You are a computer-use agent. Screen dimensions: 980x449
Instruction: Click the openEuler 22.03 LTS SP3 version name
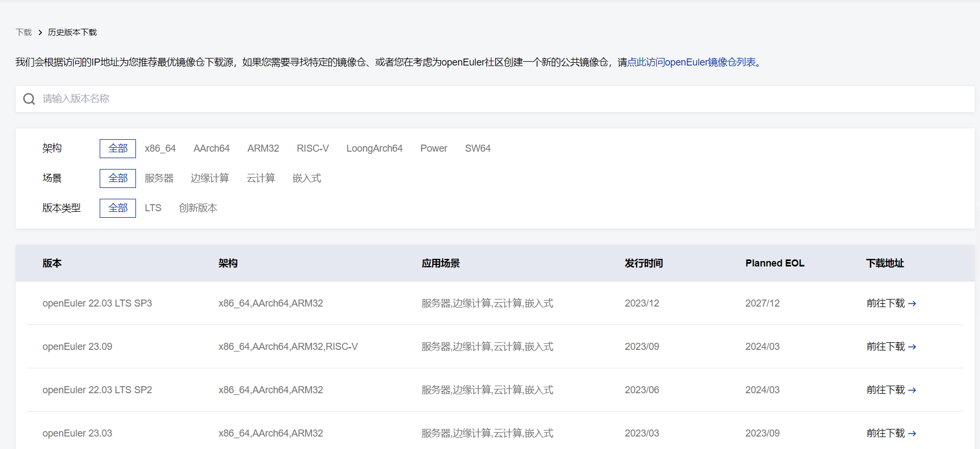[x=98, y=303]
